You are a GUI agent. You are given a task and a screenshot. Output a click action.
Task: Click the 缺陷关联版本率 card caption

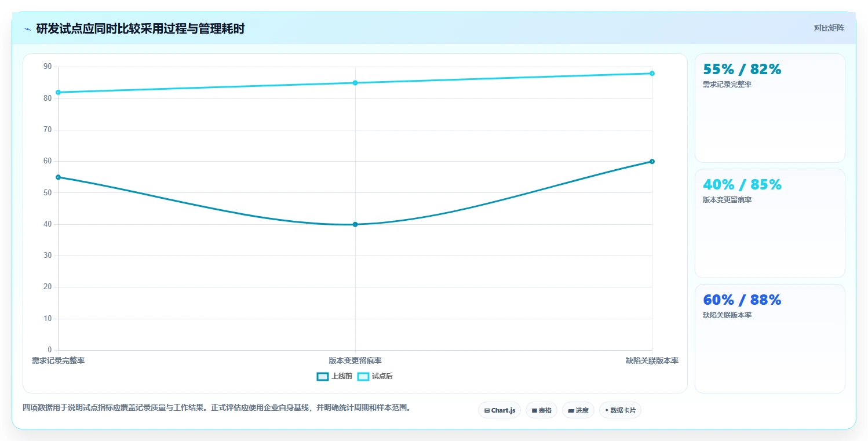pyautogui.click(x=727, y=315)
